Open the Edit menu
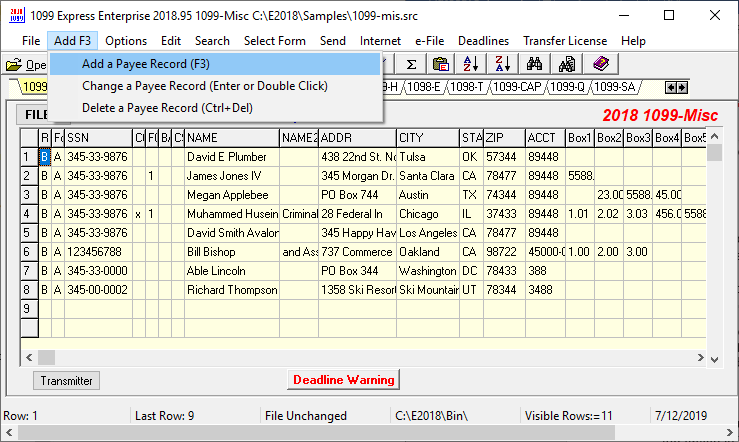The image size is (739, 442). [x=171, y=41]
